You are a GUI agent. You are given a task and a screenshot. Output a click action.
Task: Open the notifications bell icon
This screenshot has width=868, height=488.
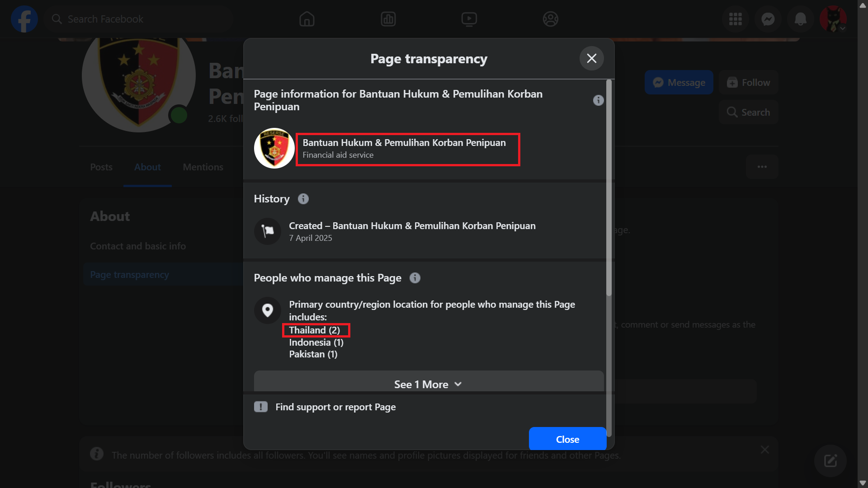801,19
